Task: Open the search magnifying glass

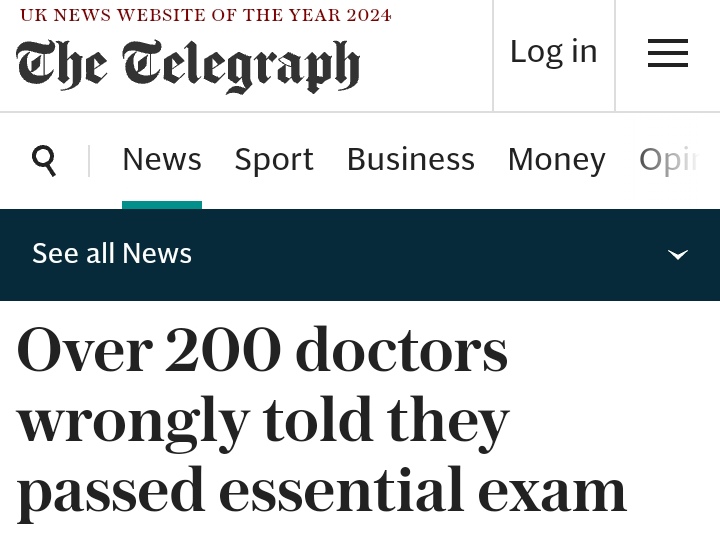Action: 44,160
